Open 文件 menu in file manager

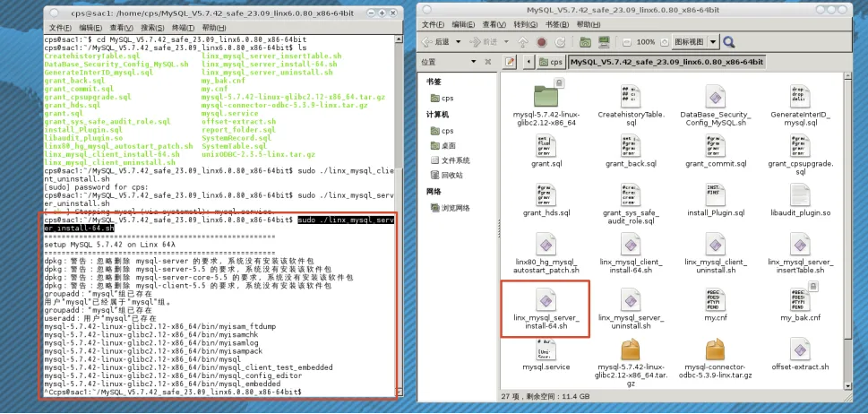coord(433,24)
